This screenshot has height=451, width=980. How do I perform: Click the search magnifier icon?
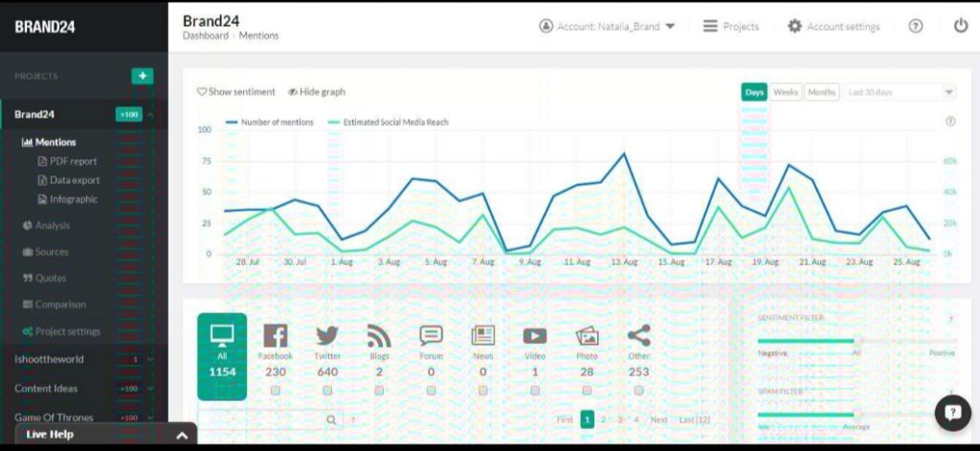coord(332,419)
